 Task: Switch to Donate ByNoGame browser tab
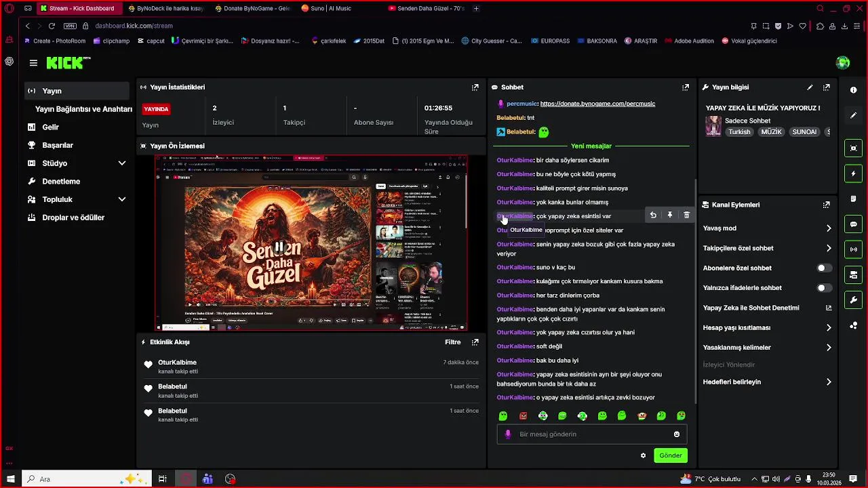(x=252, y=9)
